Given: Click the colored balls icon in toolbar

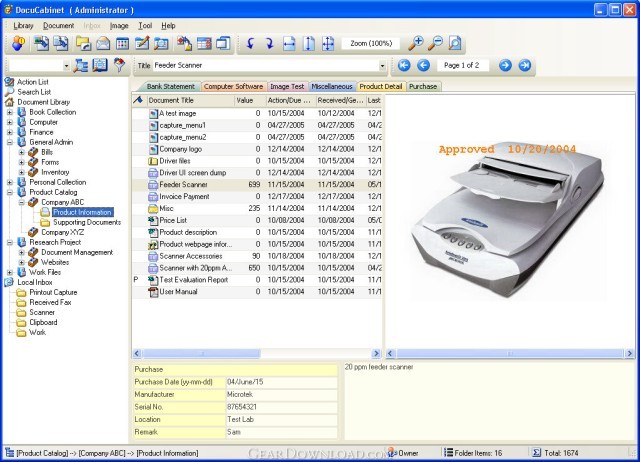Looking at the screenshot, I should click(x=18, y=43).
